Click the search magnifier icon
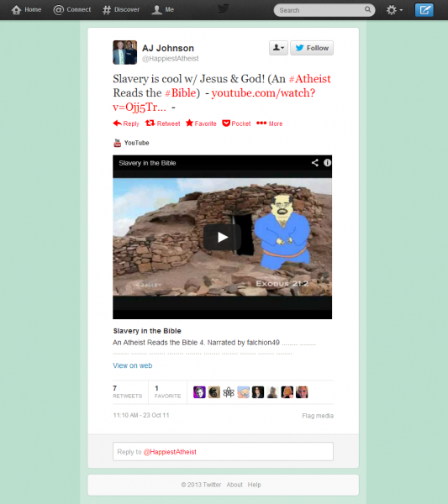This screenshot has width=448, height=504. click(367, 9)
